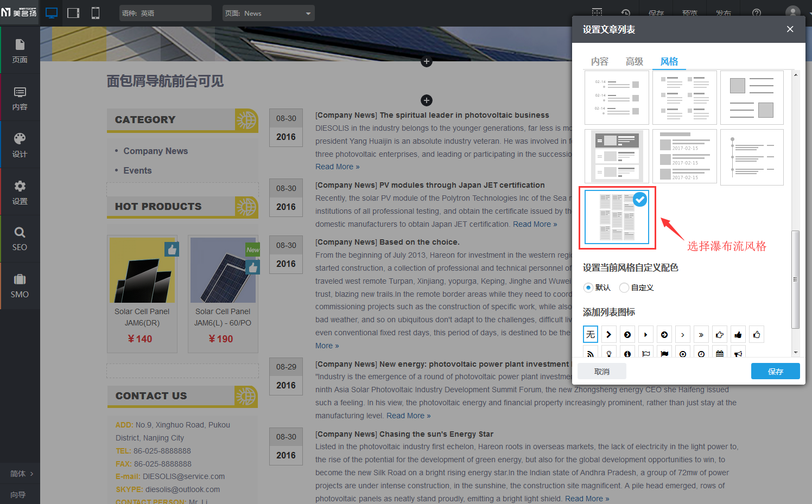This screenshot has height=504, width=812.
Task: Choose the double chevron list icon
Action: [x=701, y=335]
